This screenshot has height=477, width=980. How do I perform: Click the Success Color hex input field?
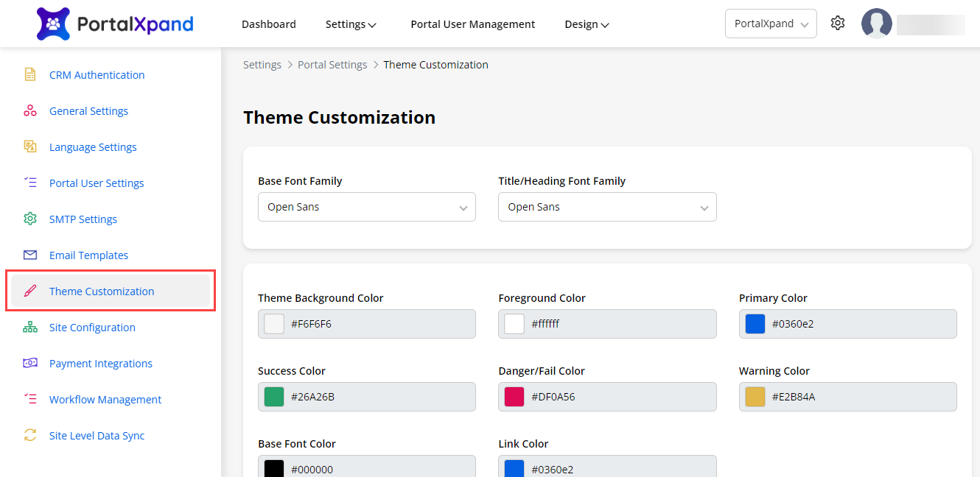[x=376, y=397]
